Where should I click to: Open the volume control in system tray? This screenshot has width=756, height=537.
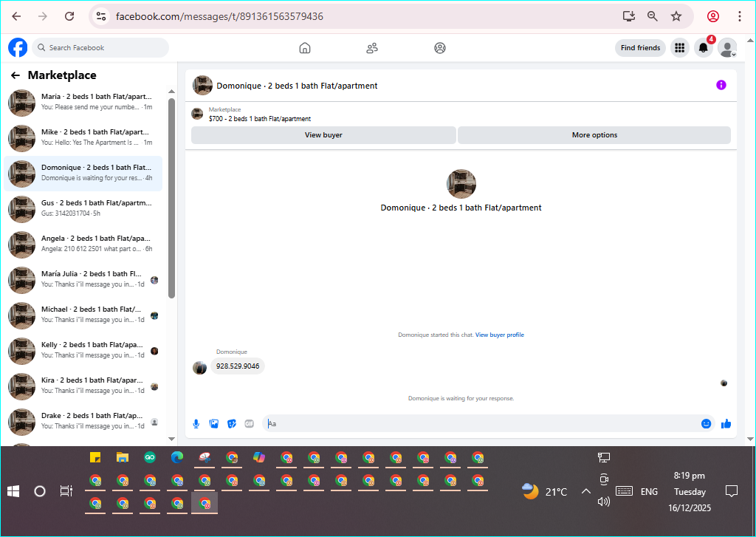pos(604,502)
